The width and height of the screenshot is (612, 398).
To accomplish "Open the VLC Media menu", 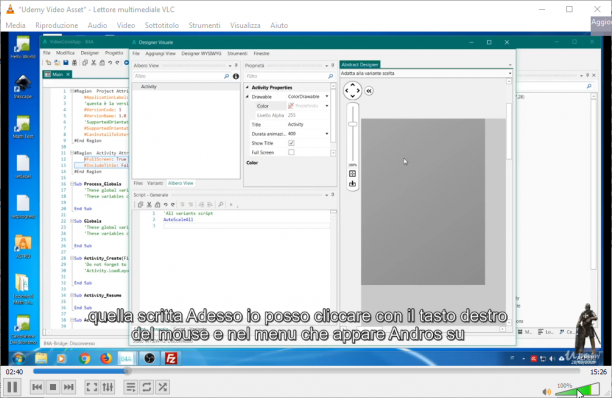I will pyautogui.click(x=16, y=25).
